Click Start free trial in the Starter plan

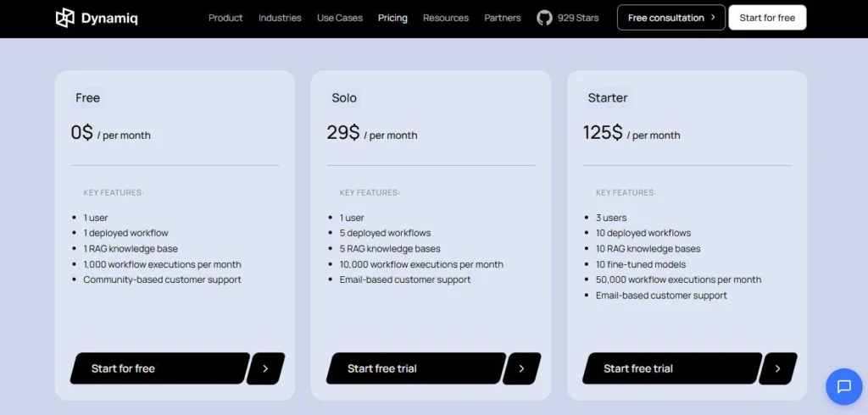(672, 368)
